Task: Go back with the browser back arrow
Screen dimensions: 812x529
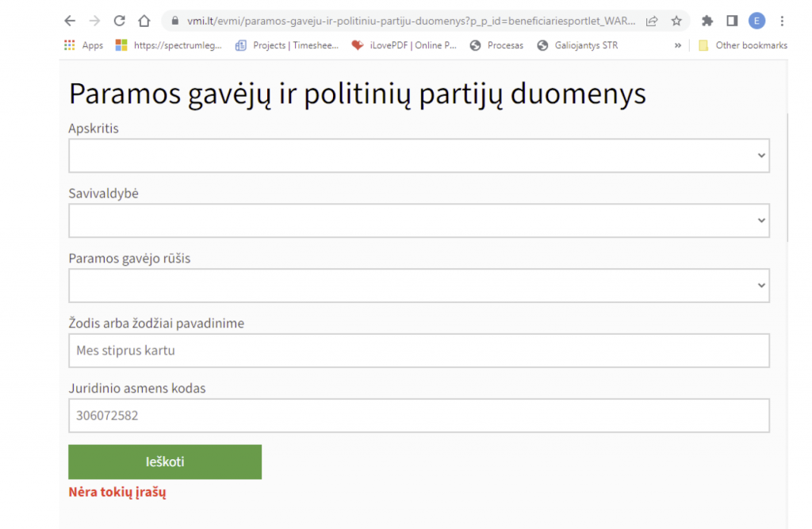Action: 70,21
